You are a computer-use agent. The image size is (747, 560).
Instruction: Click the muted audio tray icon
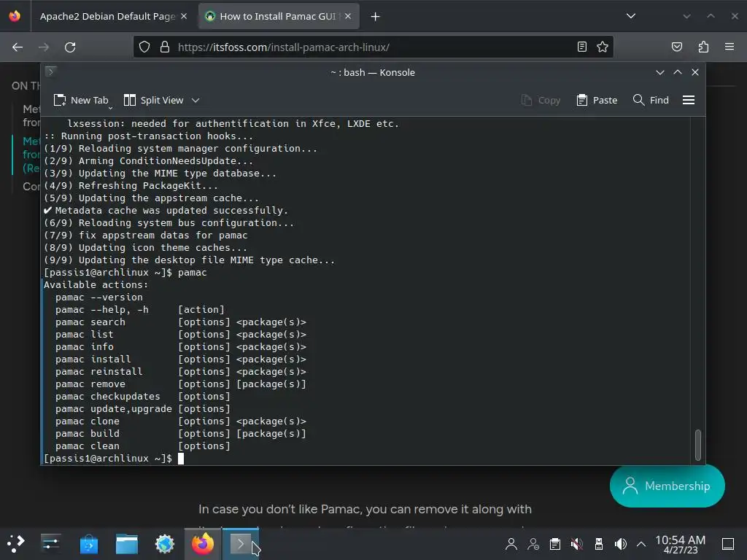click(x=577, y=544)
